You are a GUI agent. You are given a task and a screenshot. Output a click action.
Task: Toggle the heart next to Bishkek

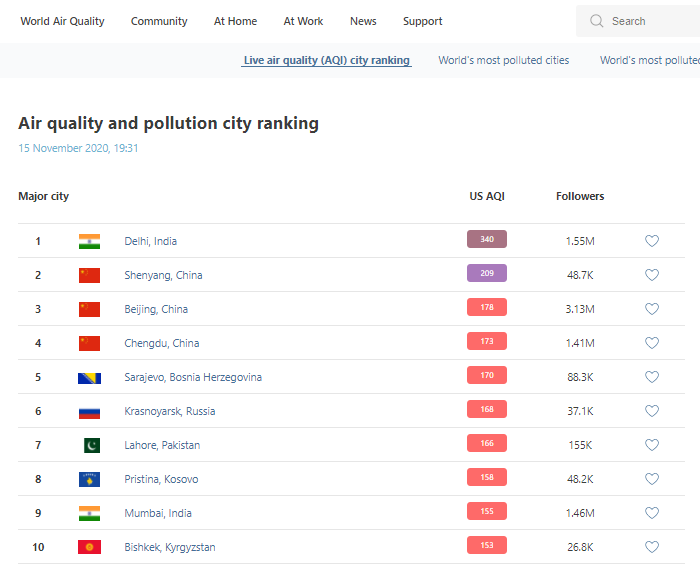(x=652, y=547)
